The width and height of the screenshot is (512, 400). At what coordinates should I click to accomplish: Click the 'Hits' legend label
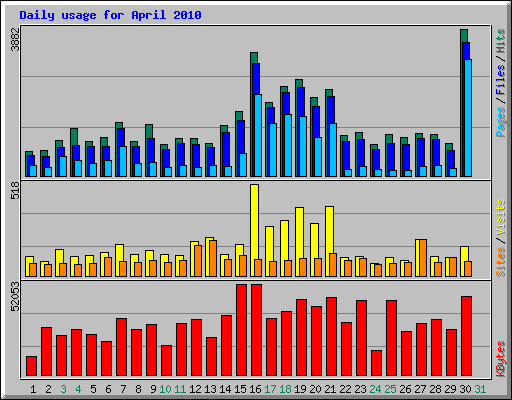[500, 42]
